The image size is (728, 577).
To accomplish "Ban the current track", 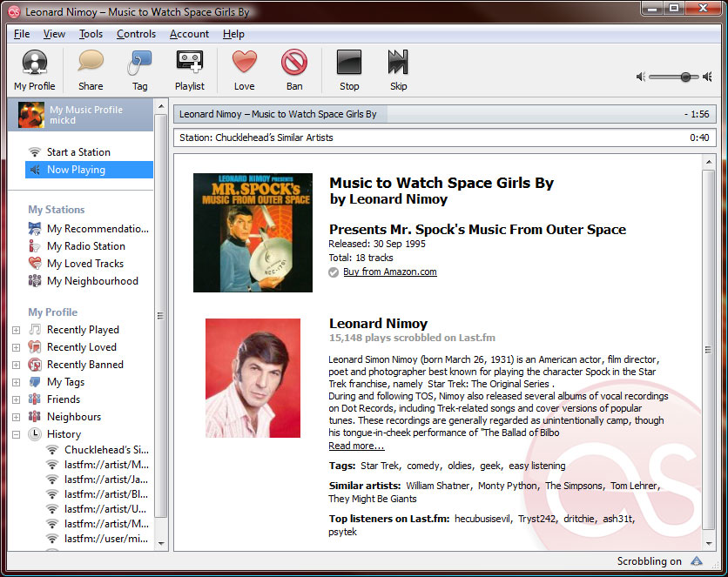I will pos(293,70).
